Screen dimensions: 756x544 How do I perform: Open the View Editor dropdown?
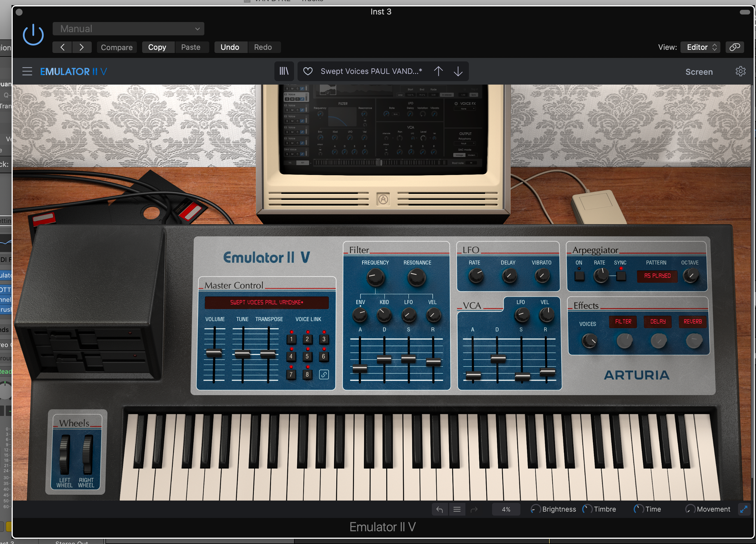click(x=700, y=47)
